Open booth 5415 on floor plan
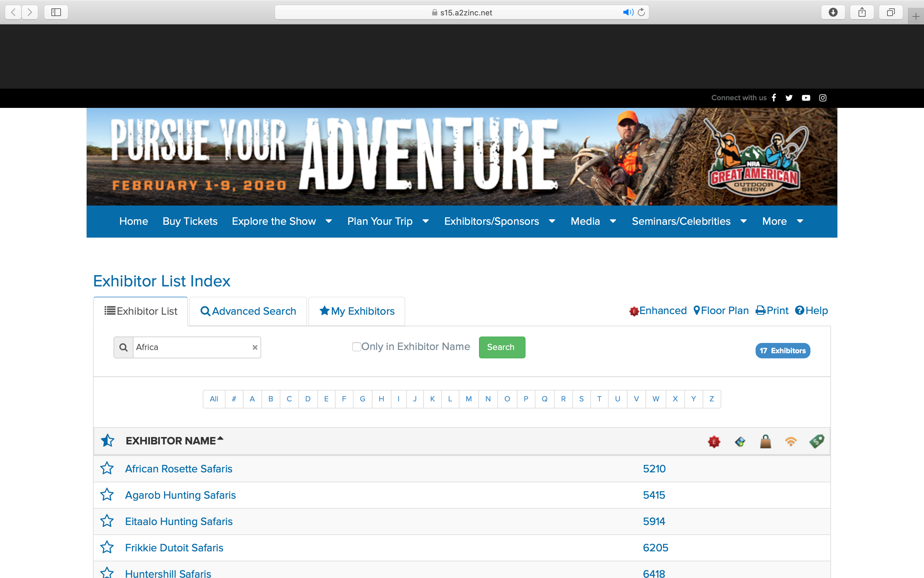The image size is (924, 578). [654, 495]
